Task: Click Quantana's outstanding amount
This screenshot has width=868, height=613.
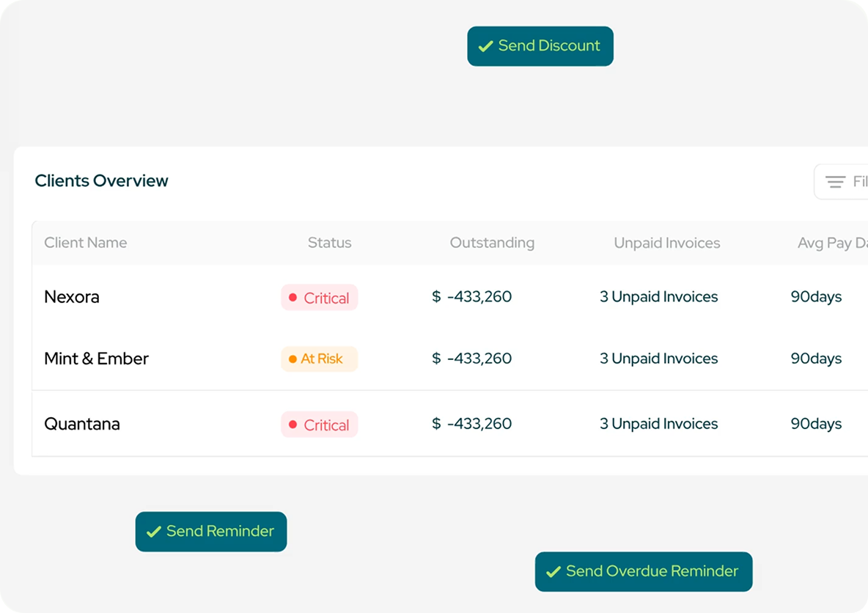Action: (472, 424)
